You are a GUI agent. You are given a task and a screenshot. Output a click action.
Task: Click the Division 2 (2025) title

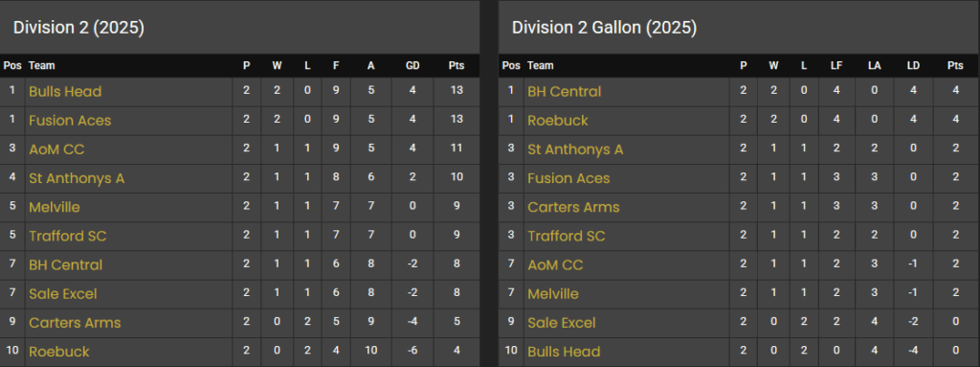pyautogui.click(x=78, y=28)
